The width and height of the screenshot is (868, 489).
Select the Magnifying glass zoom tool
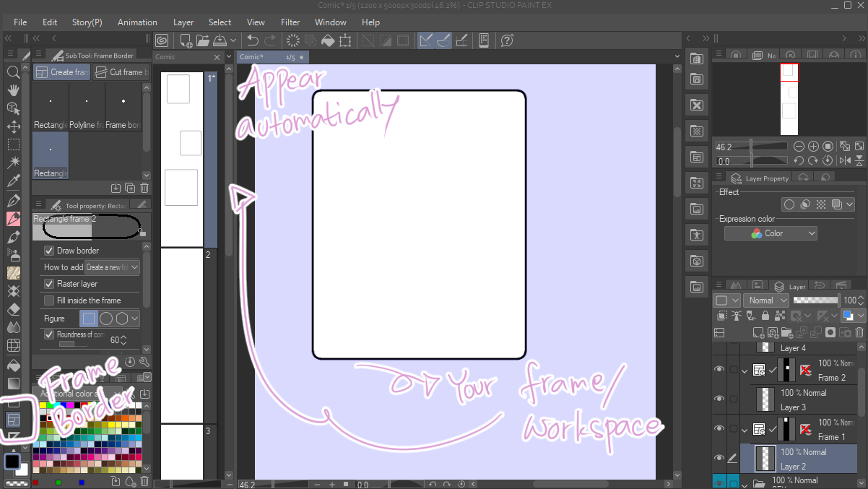13,72
